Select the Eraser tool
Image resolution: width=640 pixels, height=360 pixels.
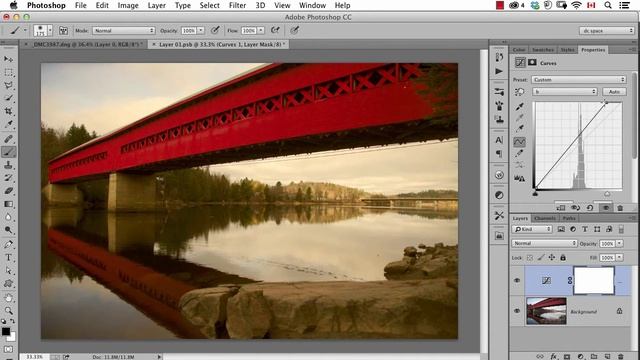(8, 191)
